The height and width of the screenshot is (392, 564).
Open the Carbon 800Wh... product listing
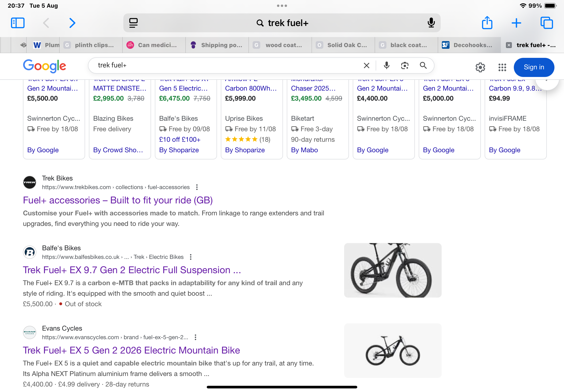[x=251, y=88]
